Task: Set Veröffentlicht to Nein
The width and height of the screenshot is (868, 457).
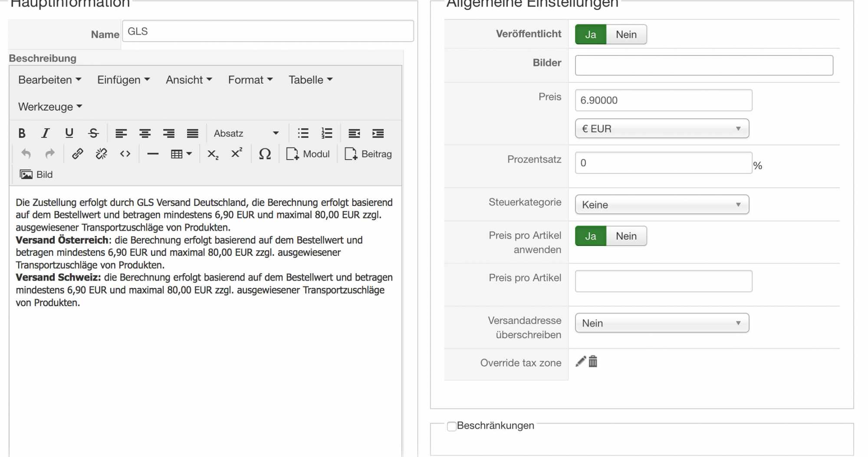Action: pyautogui.click(x=626, y=35)
